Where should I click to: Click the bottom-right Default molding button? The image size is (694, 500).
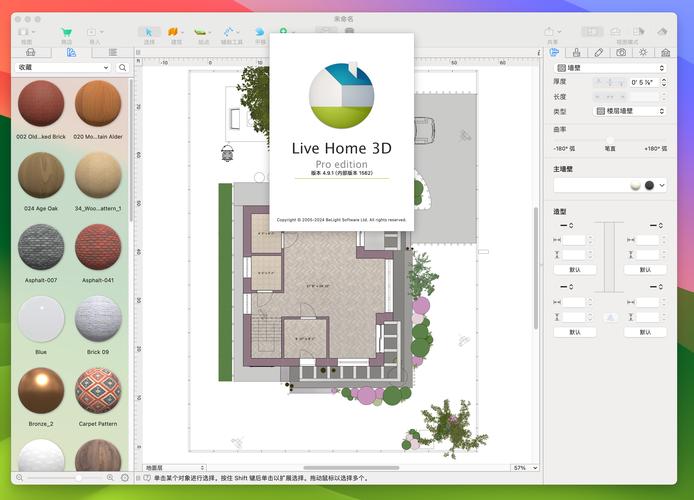click(x=645, y=332)
